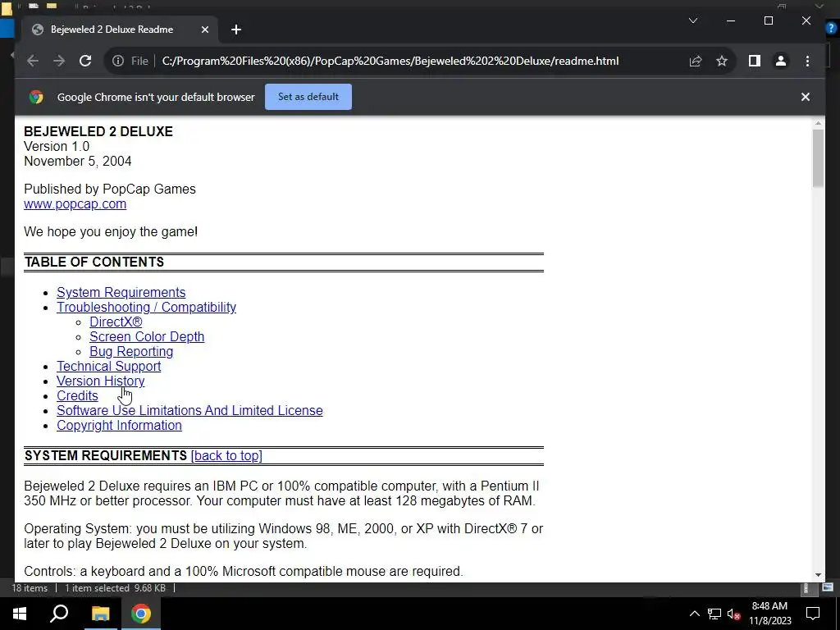The width and height of the screenshot is (840, 630).
Task: Click the SYSTEM REQUIREMENTS heading text
Action: pos(106,455)
